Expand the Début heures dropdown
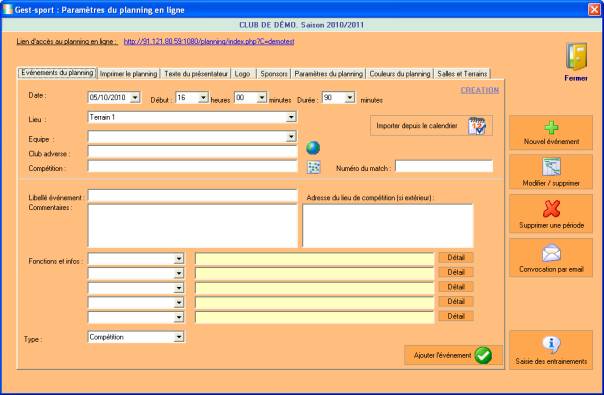This screenshot has height=395, width=604. (x=203, y=98)
